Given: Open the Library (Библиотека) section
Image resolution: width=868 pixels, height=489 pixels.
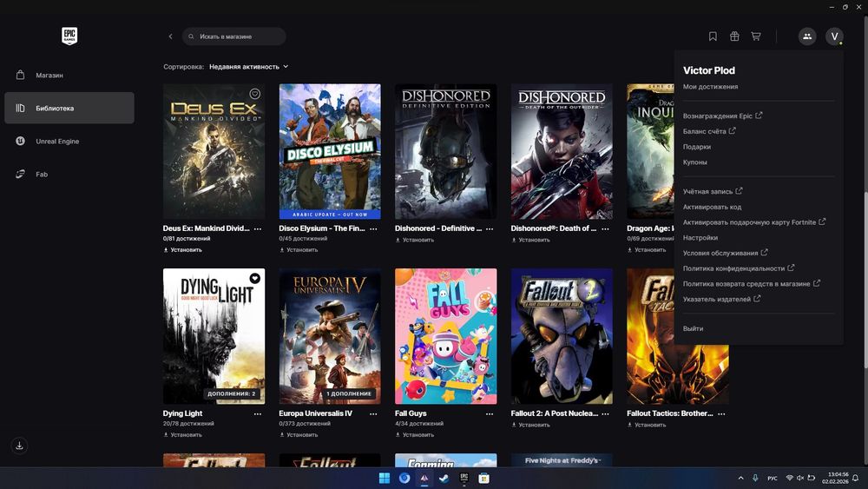Looking at the screenshot, I should [69, 108].
